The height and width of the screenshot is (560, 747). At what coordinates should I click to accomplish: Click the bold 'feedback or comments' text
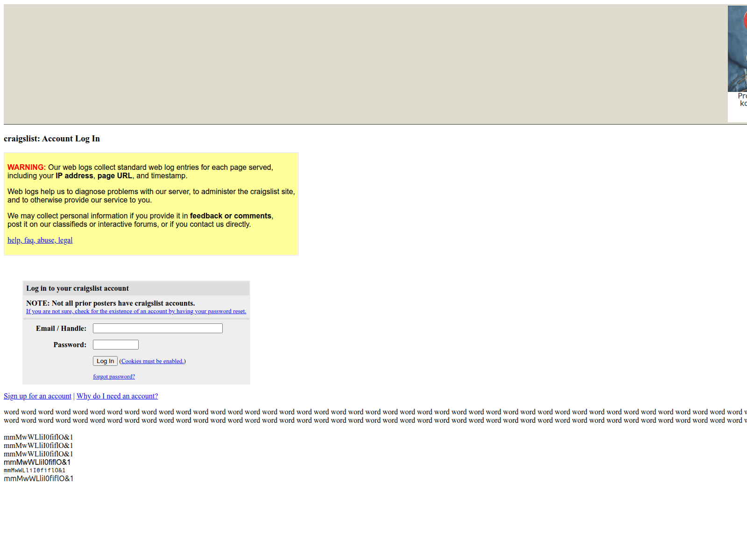pyautogui.click(x=230, y=216)
